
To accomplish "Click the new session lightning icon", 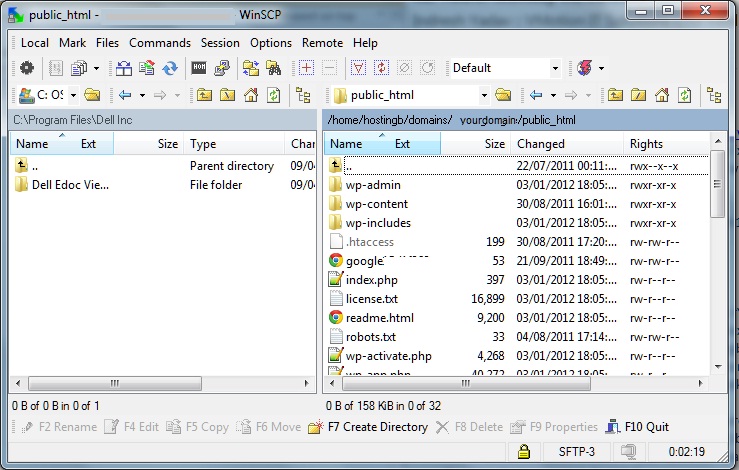I will coord(584,68).
